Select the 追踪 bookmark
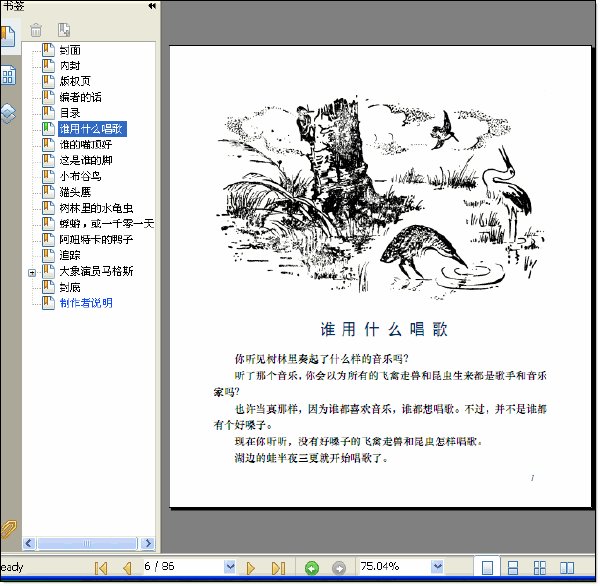 70,255
